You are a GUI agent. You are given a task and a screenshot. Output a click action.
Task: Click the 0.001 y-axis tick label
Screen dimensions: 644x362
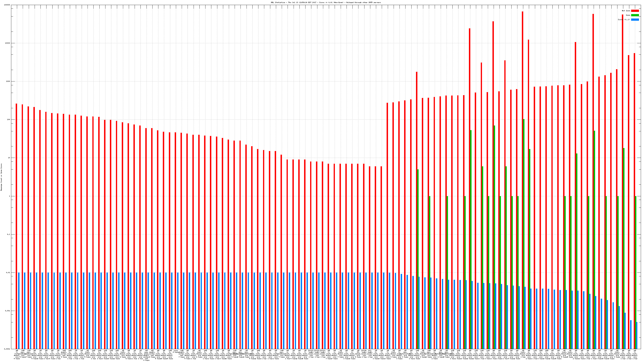click(x=8, y=311)
